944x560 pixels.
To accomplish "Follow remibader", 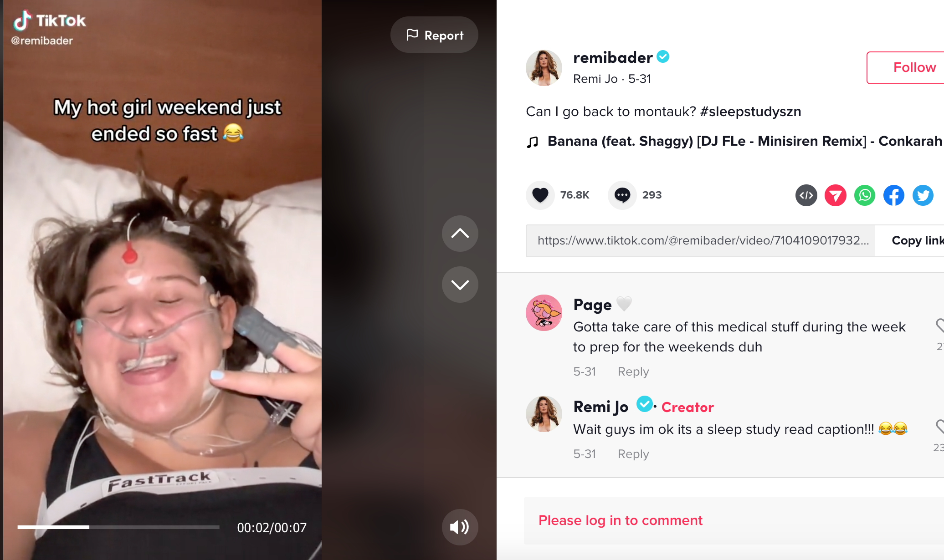I will [x=906, y=67].
